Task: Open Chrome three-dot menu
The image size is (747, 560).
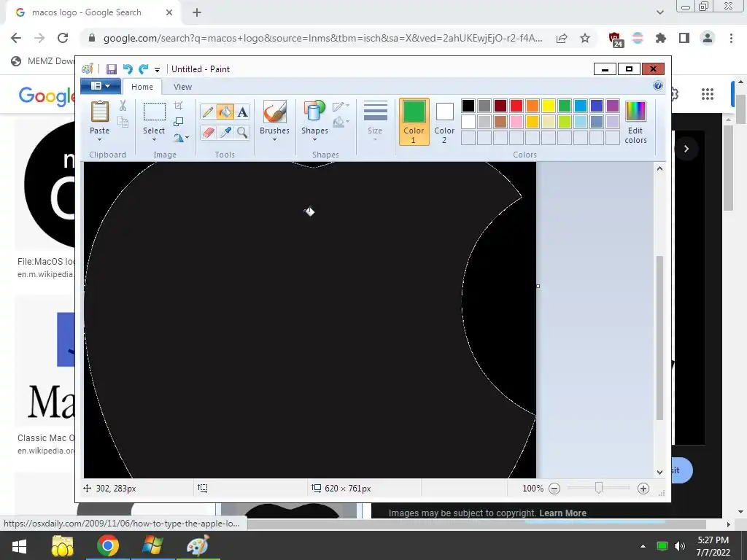Action: pyautogui.click(x=731, y=38)
